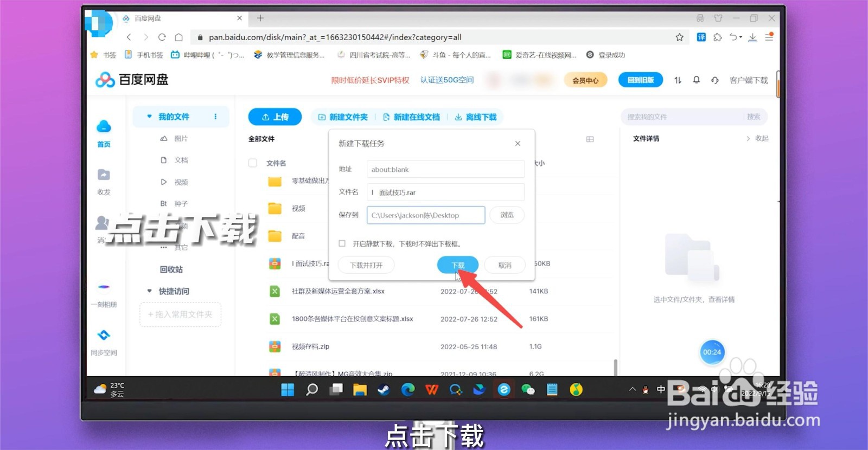The image size is (868, 450).
Task: Open the 限时低价延长SVIP特权 link
Action: [x=370, y=80]
